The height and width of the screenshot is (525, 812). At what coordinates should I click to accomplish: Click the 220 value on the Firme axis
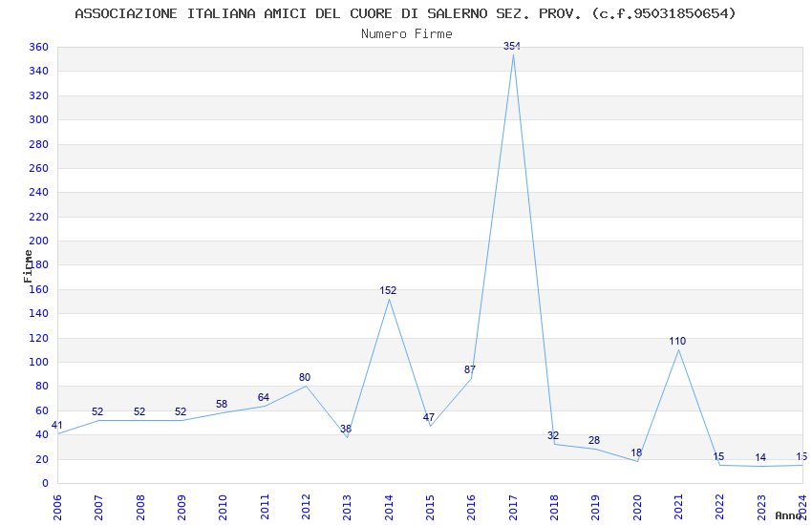(39, 217)
